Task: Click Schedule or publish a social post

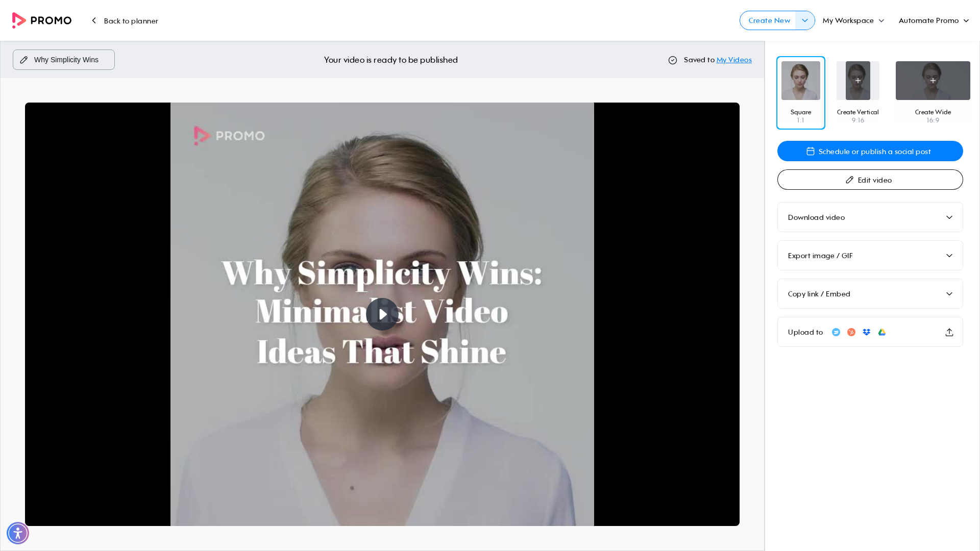Action: coord(870,151)
